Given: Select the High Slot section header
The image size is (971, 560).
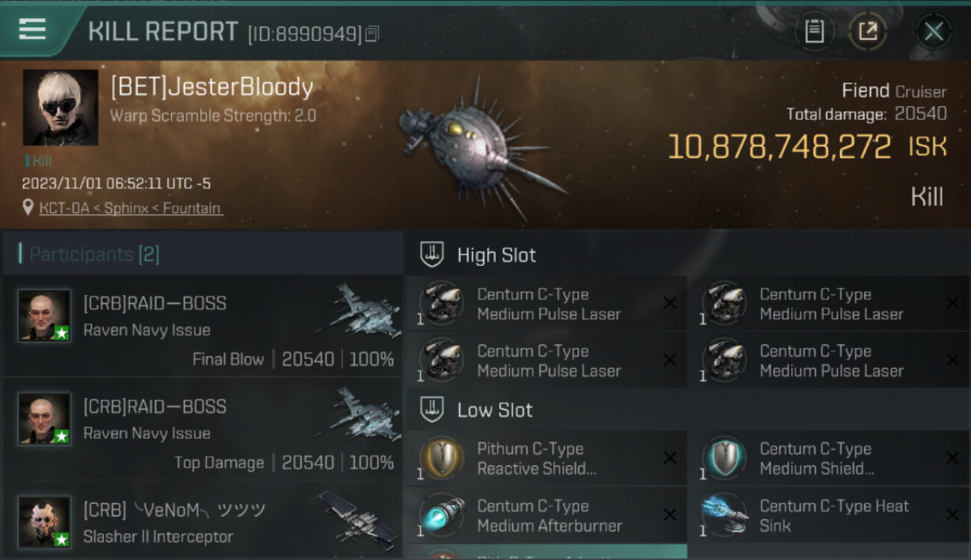Looking at the screenshot, I should tap(496, 255).
